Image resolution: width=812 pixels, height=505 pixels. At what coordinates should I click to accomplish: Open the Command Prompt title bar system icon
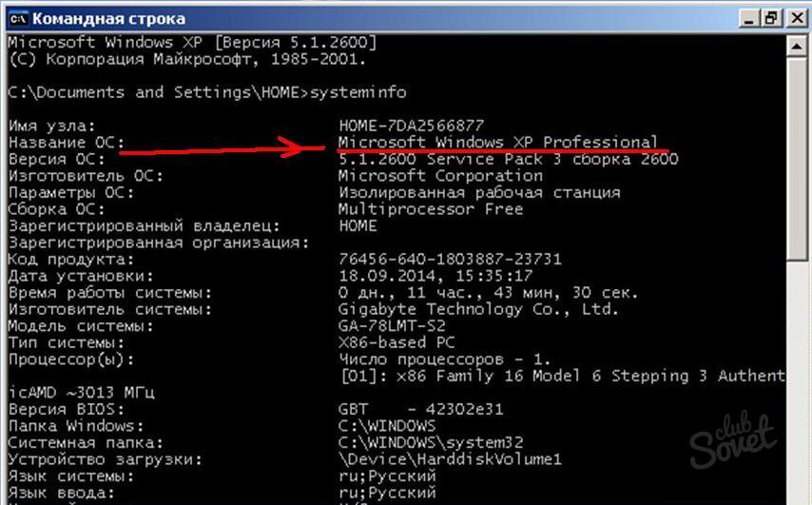click(16, 18)
